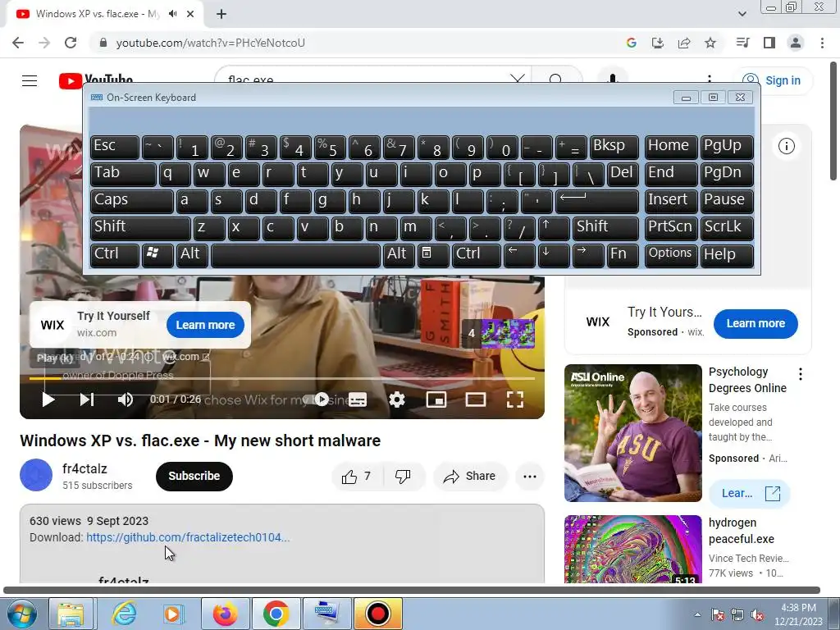
Task: Open the github download link in description
Action: 188,537
